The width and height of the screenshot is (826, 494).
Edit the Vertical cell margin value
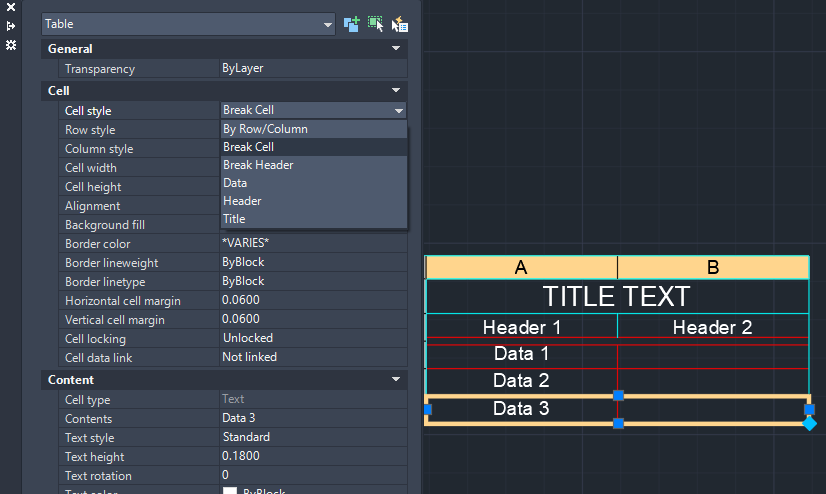(x=313, y=319)
